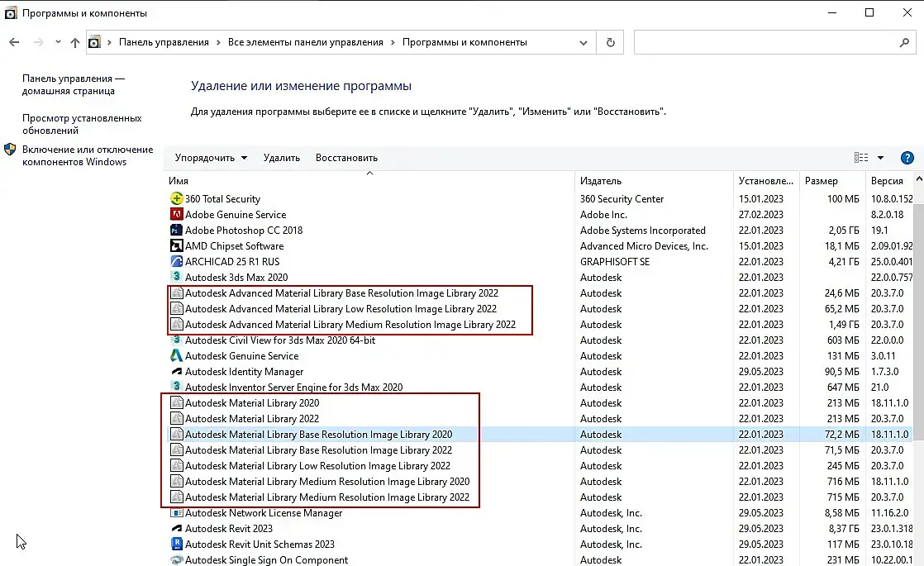Image resolution: width=924 pixels, height=566 pixels.
Task: Click the Autodesk Genuine Service icon
Action: pos(176,356)
